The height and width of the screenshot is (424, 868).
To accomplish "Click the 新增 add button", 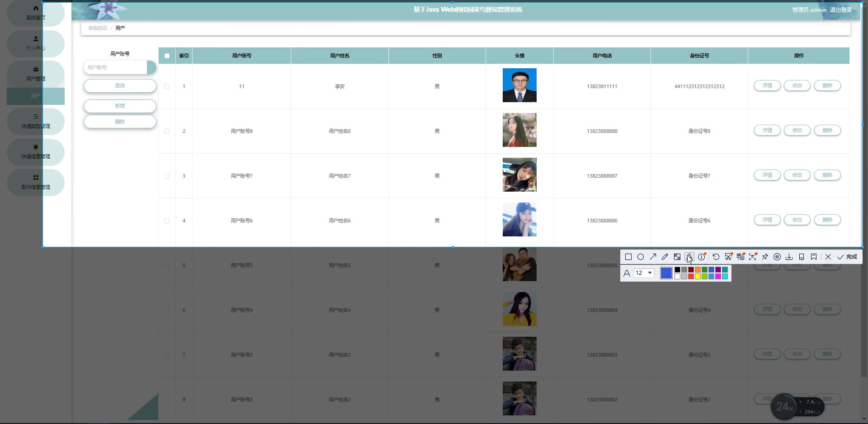I will [120, 106].
